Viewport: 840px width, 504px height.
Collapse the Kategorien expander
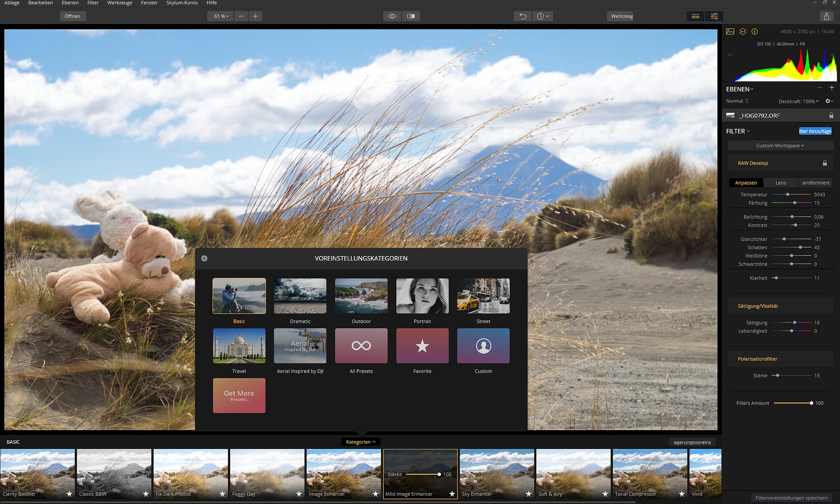pos(361,442)
